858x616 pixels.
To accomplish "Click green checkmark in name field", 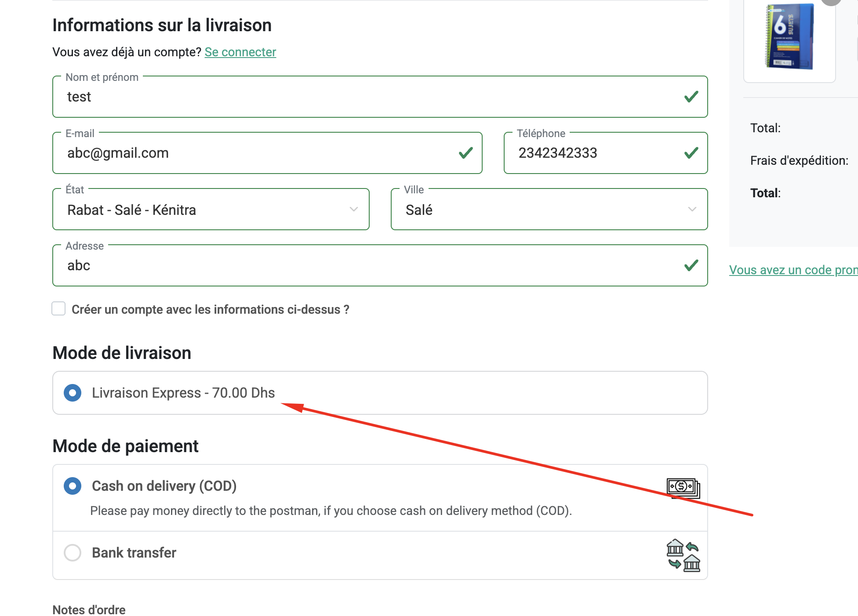I will pyautogui.click(x=691, y=97).
